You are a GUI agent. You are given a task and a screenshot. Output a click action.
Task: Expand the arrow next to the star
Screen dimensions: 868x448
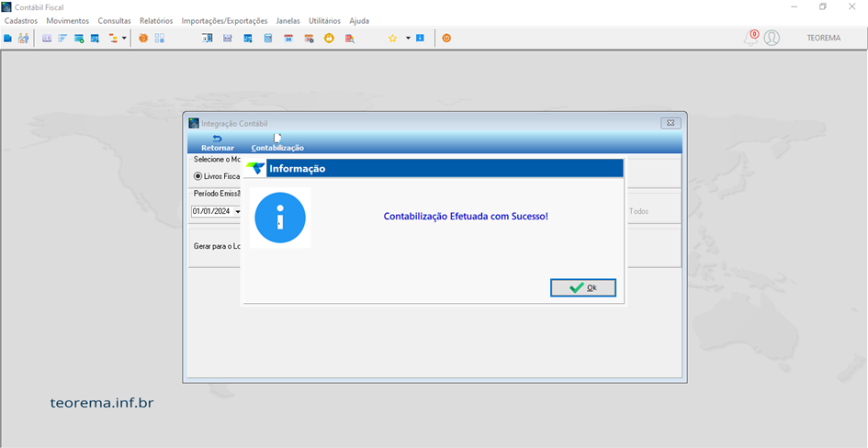pos(408,39)
